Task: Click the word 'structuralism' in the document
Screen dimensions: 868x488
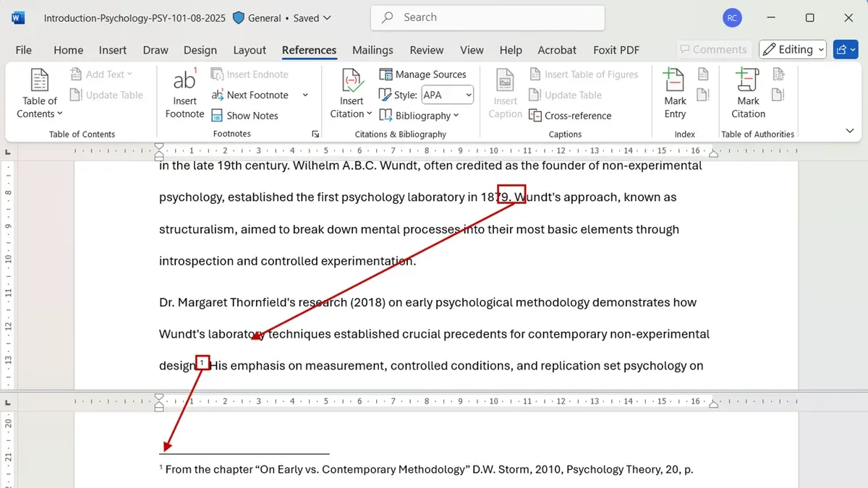Action: pyautogui.click(x=197, y=229)
